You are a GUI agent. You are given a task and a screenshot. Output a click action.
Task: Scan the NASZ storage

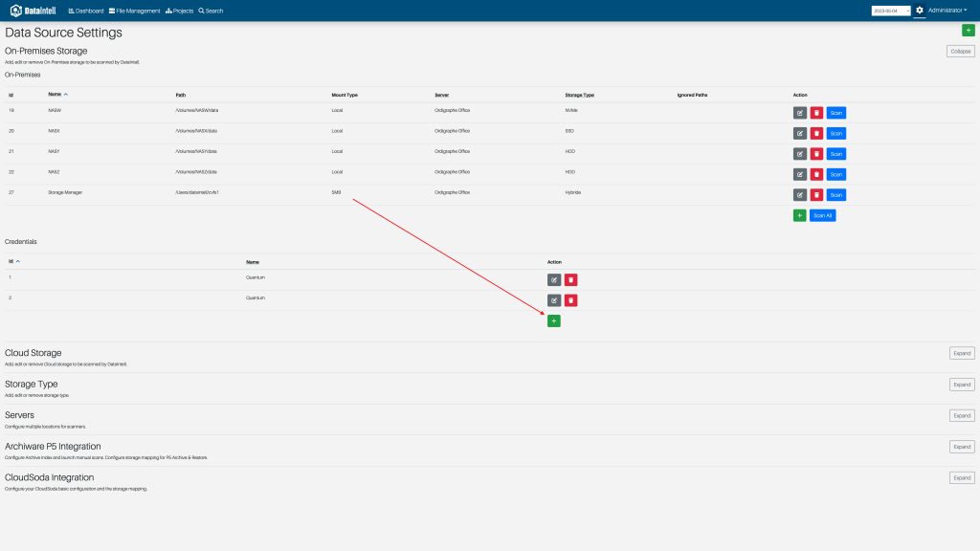[x=836, y=174]
